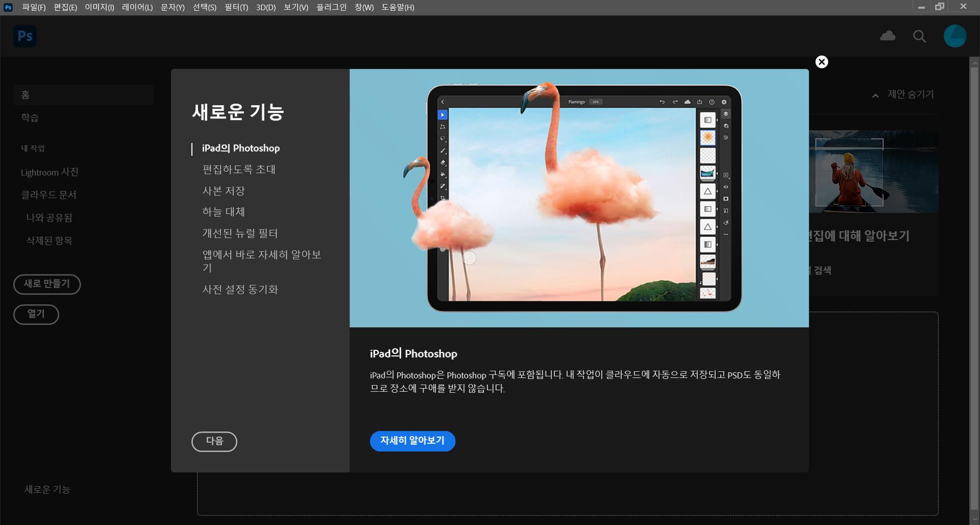The image size is (980, 525).
Task: Open the 문자(Y) menu
Action: tap(173, 7)
